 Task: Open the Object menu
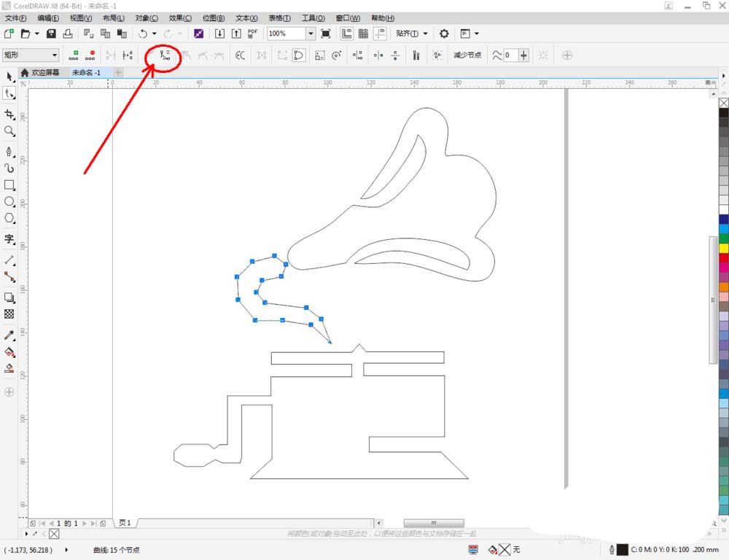147,18
